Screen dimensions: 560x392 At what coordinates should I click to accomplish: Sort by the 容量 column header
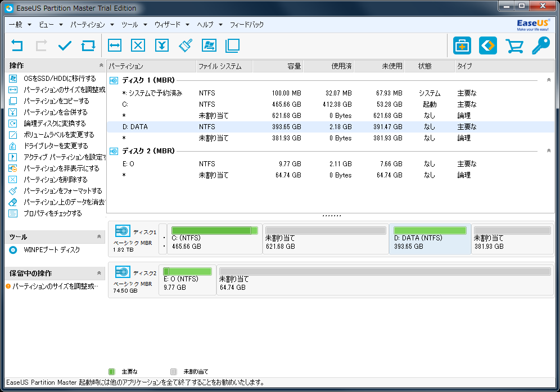click(x=278, y=66)
